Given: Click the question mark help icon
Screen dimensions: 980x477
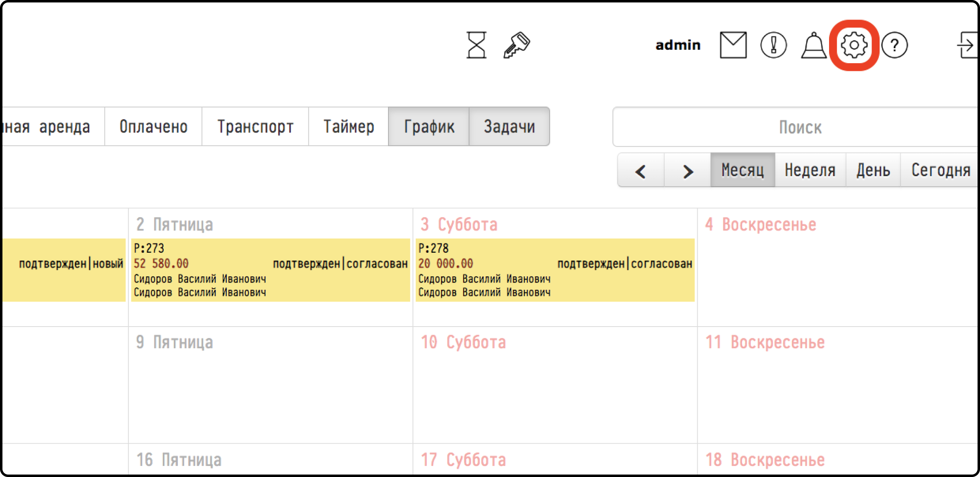Looking at the screenshot, I should pyautogui.click(x=894, y=45).
